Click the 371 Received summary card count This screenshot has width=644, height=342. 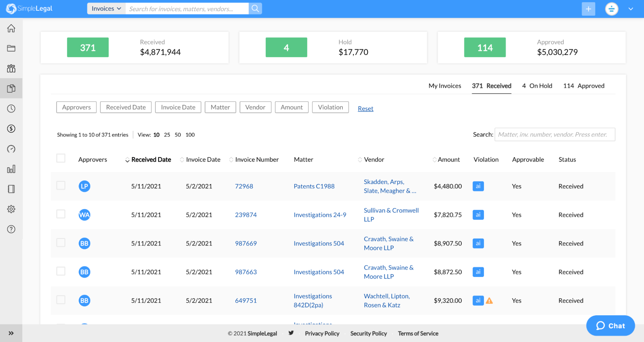tap(88, 48)
